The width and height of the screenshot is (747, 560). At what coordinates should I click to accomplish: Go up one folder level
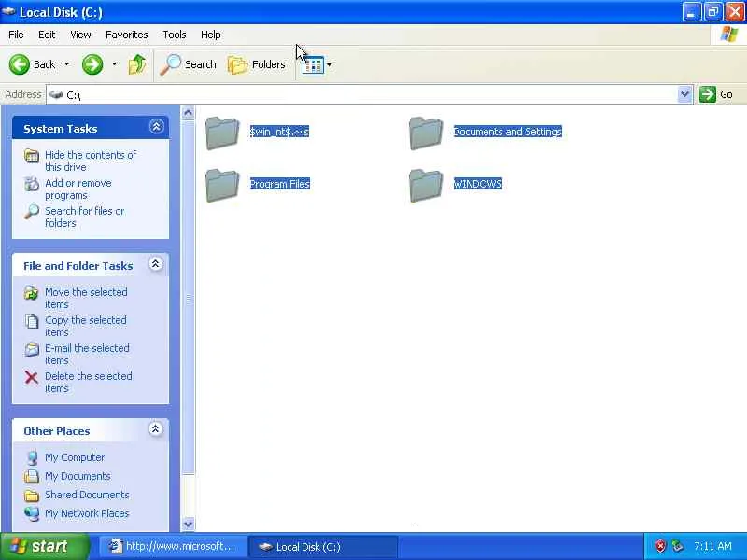pyautogui.click(x=137, y=64)
